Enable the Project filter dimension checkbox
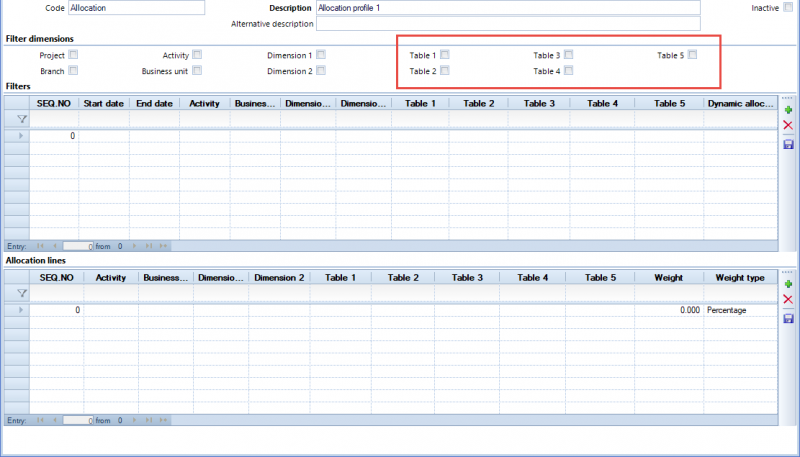 [73, 55]
